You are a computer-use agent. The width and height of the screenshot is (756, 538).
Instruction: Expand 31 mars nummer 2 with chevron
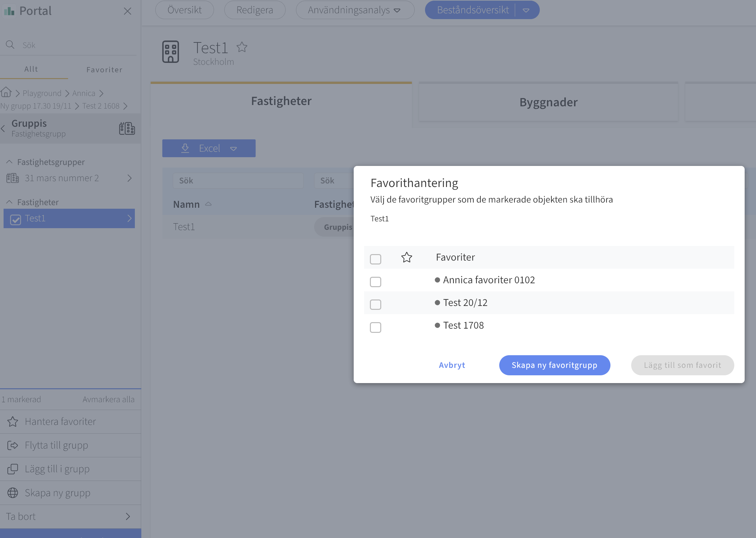130,178
